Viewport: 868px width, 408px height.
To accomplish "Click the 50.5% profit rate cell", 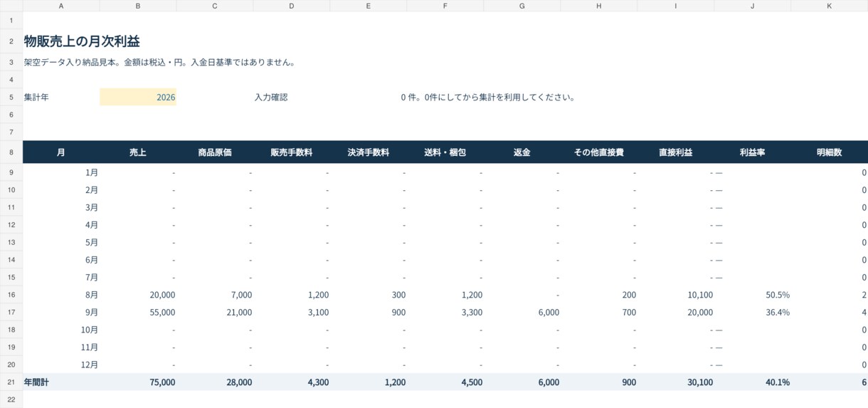I will pos(753,295).
